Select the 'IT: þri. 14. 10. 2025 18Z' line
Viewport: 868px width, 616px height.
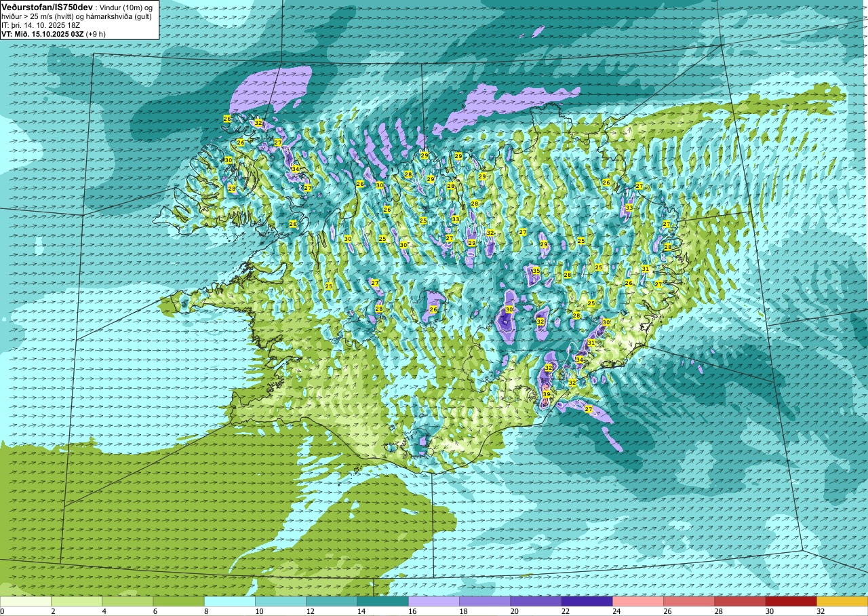click(x=41, y=25)
